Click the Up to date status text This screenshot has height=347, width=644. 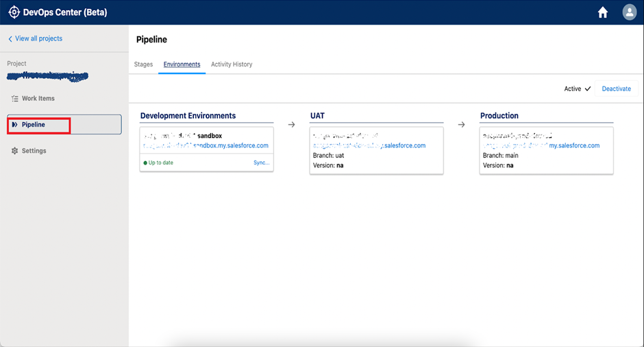point(160,163)
